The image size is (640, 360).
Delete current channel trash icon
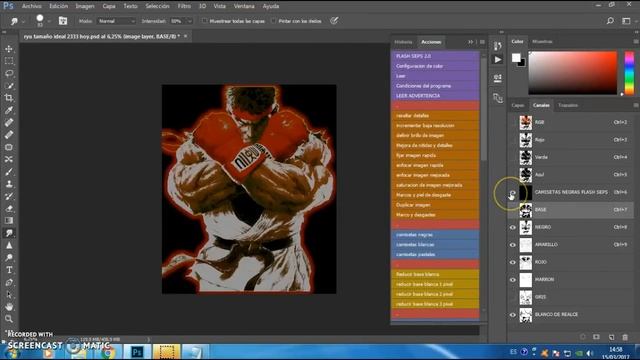pyautogui.click(x=625, y=337)
